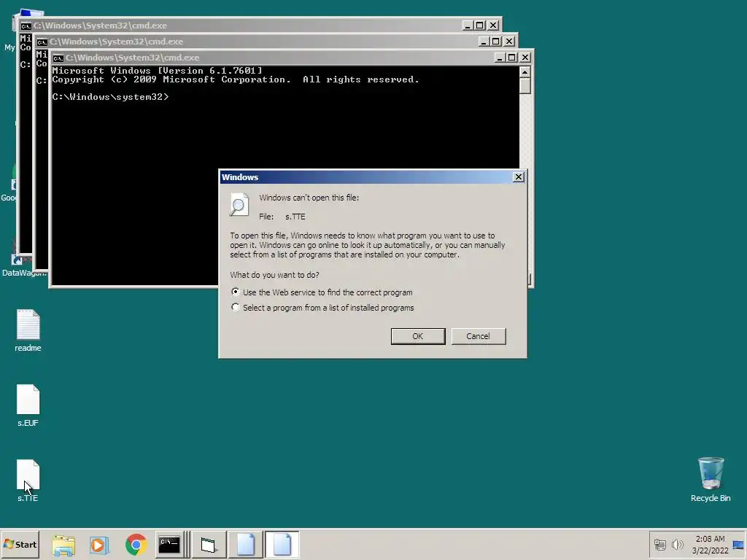Click scroll up arrow in front cmd window
The image size is (747, 560).
[x=525, y=72]
